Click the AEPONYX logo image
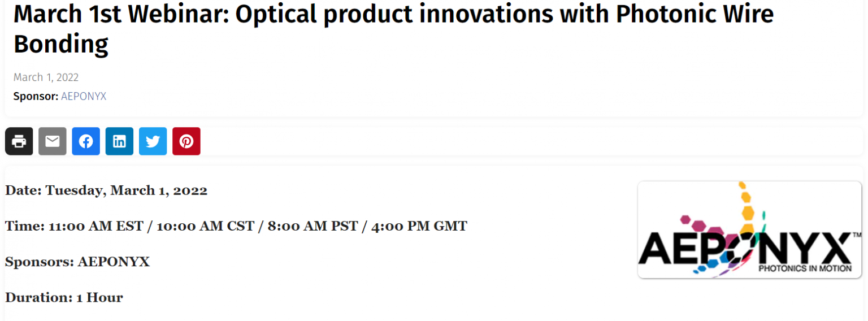Screen dimensions: 868x321 [749, 229]
